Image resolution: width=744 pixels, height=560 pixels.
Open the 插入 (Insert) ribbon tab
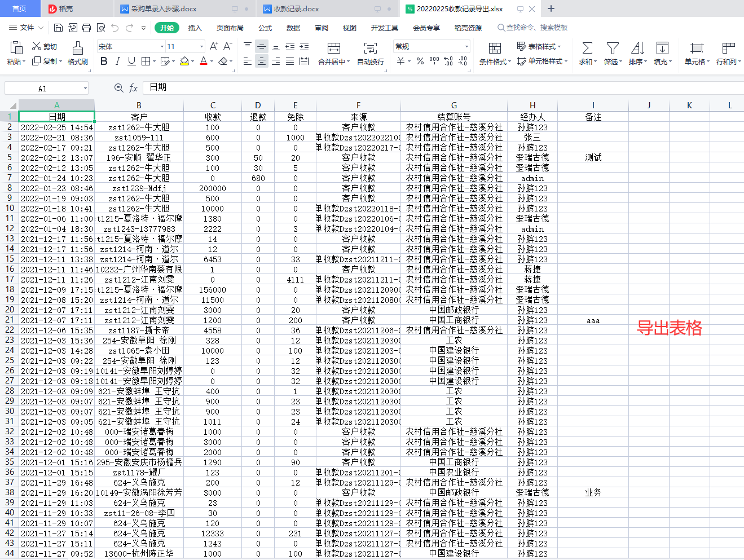(195, 28)
